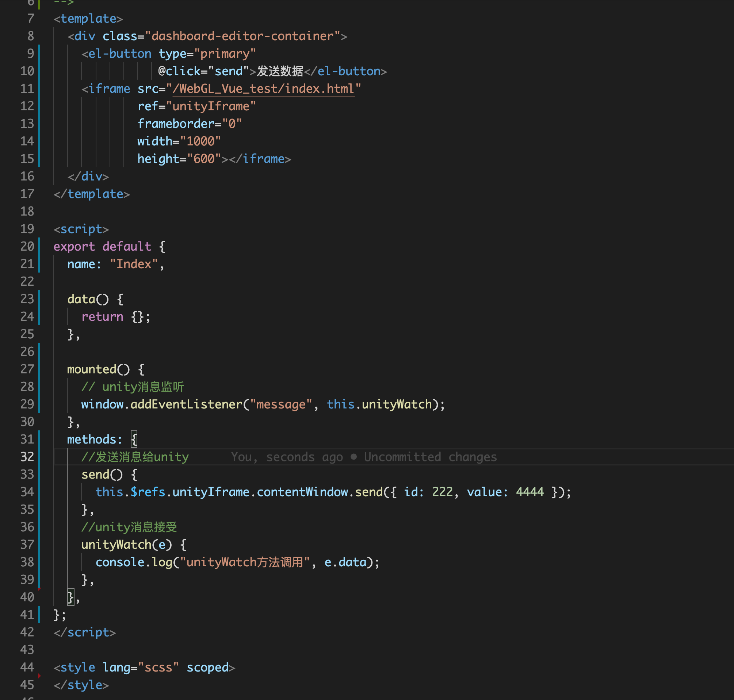Click the blue change bar beside line 41
Image resolution: width=734 pixels, height=700 pixels.
tap(39, 615)
